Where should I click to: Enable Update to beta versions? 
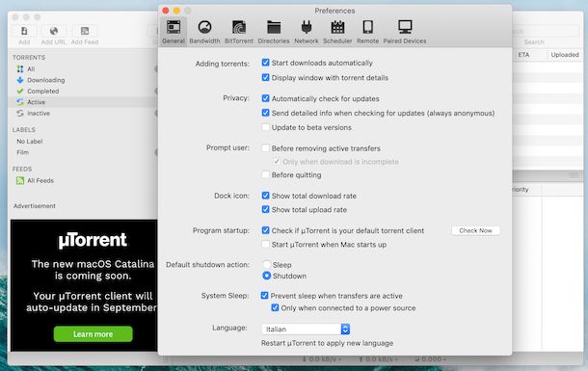click(265, 127)
